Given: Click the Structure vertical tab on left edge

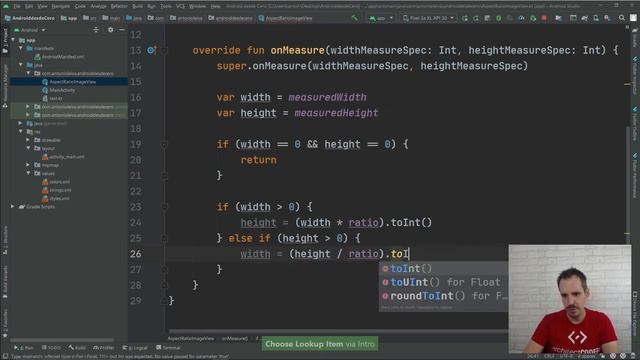Looking at the screenshot, I should (x=5, y=241).
